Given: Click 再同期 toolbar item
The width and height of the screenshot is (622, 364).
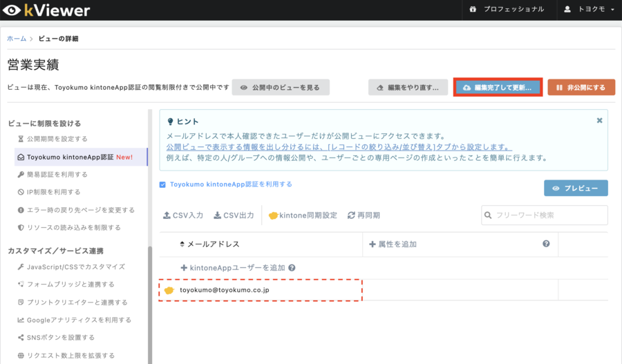Looking at the screenshot, I should pos(364,215).
